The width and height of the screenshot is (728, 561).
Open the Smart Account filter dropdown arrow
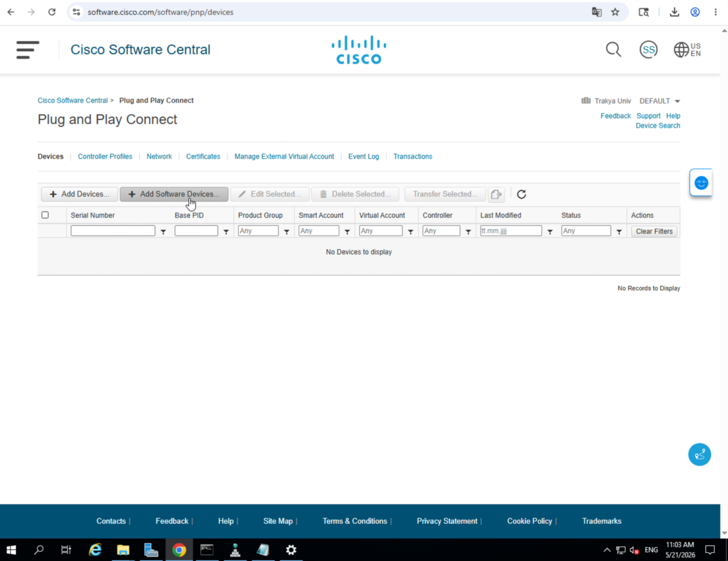[x=347, y=232]
